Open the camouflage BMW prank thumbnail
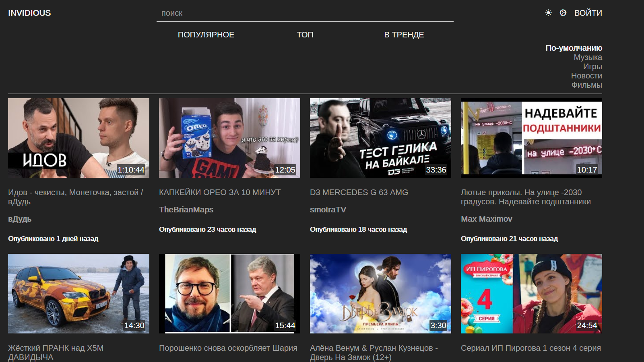 78,294
